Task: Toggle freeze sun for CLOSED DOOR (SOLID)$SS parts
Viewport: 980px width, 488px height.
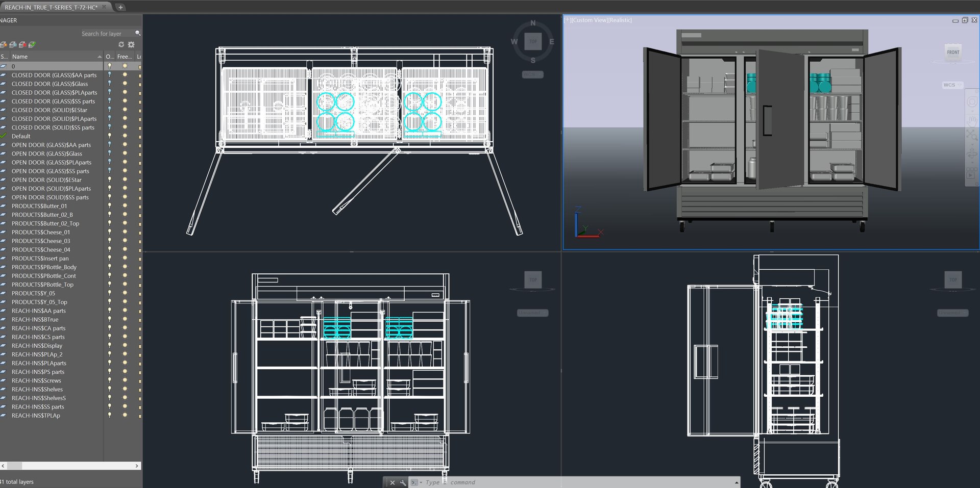Action: pyautogui.click(x=125, y=127)
